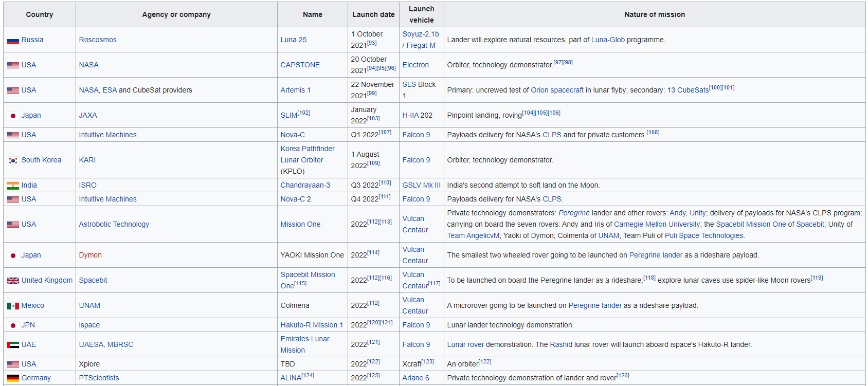Open the SLIM mission link
Screen dimensions: 868x386
pyautogui.click(x=289, y=115)
